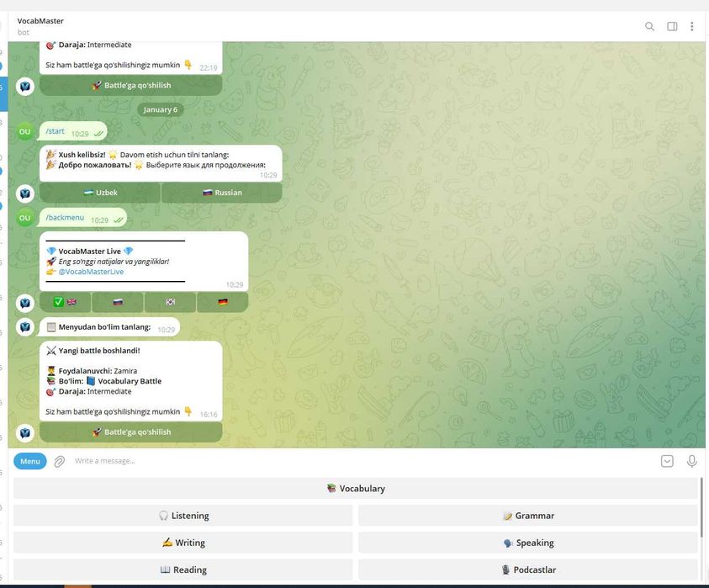This screenshot has height=588, width=709.
Task: Pick the Russian language button
Action: 222,193
